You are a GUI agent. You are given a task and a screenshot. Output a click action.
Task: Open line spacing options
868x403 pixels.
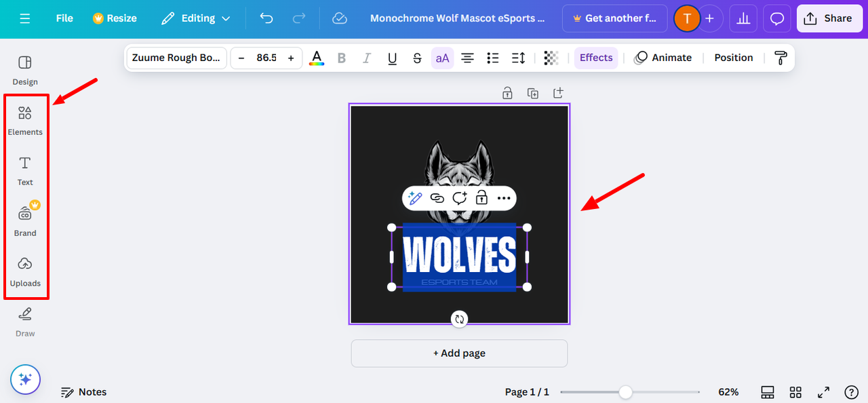pos(518,58)
